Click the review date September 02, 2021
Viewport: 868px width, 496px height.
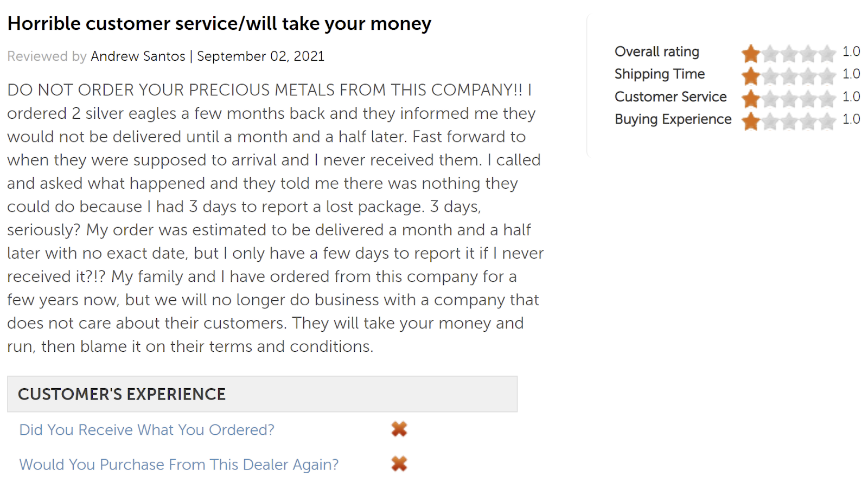pos(260,56)
